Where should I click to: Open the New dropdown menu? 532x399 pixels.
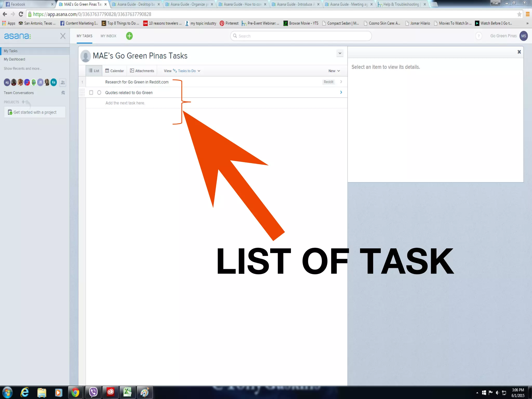334,71
